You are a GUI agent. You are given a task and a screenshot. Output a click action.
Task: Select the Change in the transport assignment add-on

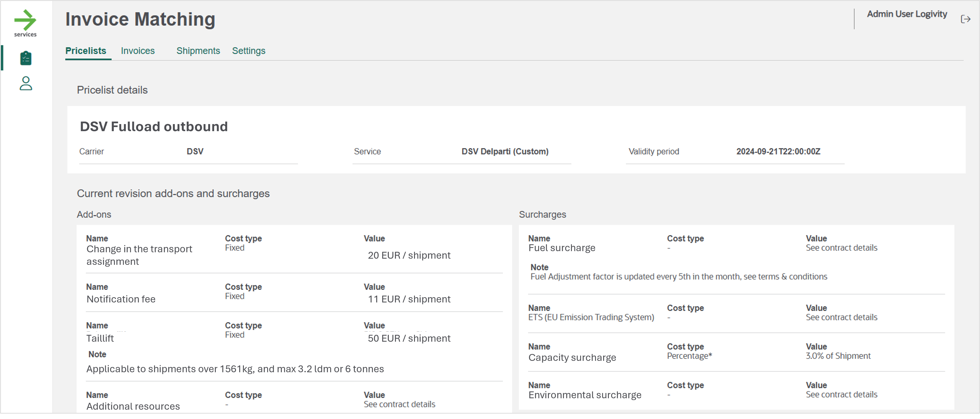point(139,255)
